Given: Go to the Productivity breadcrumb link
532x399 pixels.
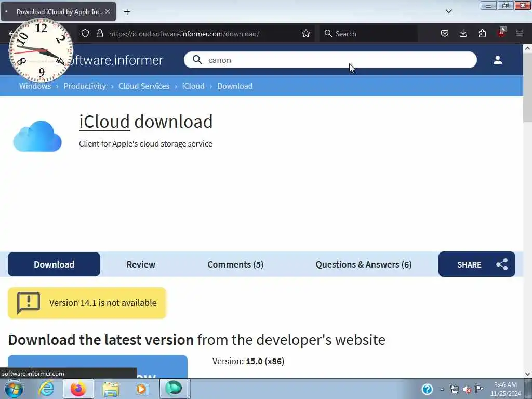Looking at the screenshot, I should [85, 86].
